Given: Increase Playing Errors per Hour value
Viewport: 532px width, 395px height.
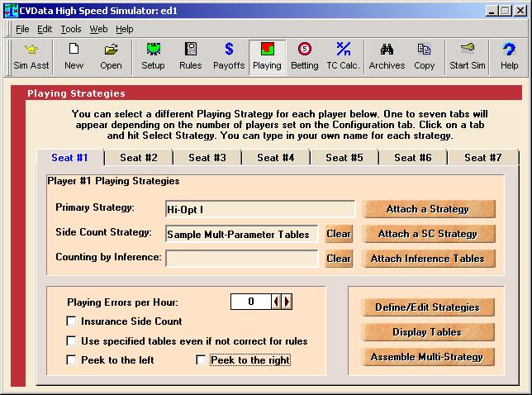Looking at the screenshot, I should [287, 302].
